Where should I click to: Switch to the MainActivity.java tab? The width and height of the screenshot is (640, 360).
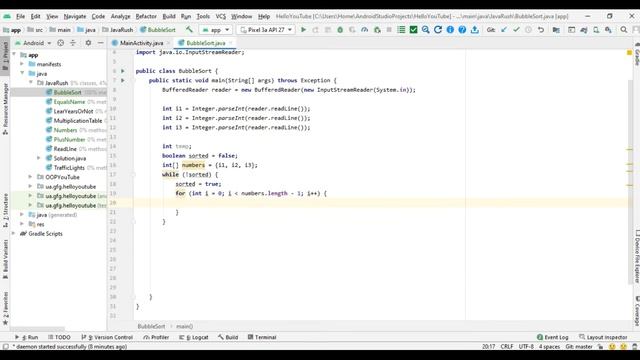[141, 43]
